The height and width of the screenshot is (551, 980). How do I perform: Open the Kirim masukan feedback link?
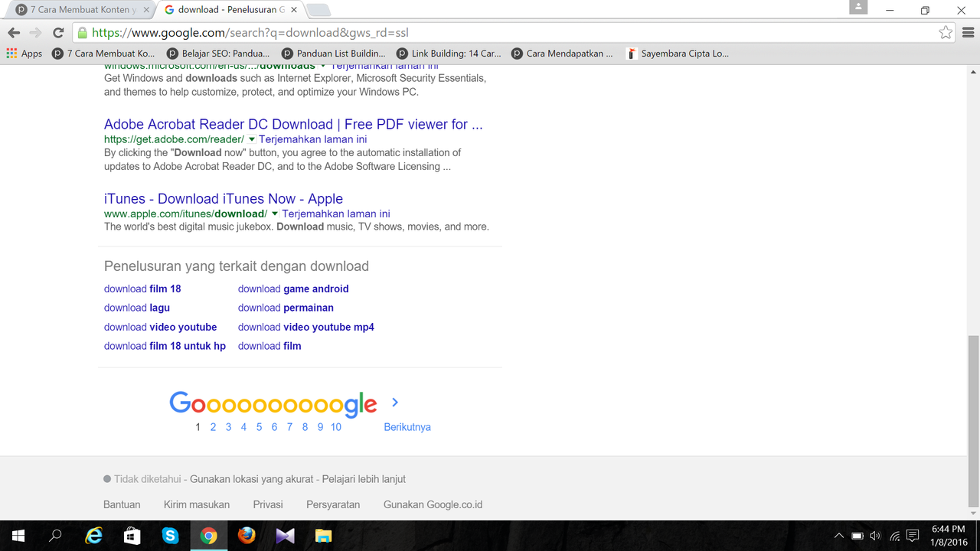coord(197,504)
